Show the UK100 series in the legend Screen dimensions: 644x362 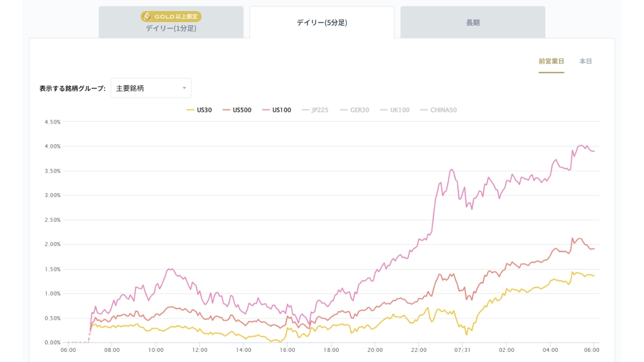click(x=394, y=110)
